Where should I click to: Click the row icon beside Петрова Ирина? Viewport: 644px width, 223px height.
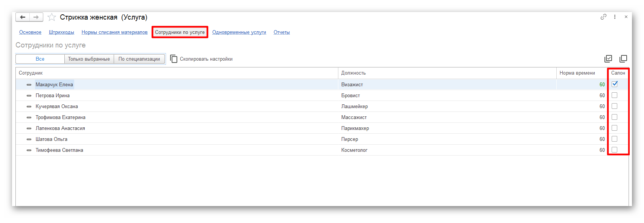(29, 96)
